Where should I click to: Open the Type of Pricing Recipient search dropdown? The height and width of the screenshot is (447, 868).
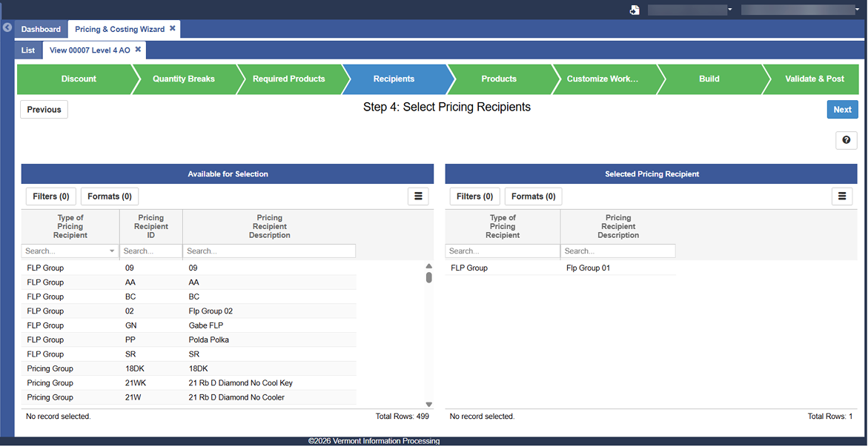111,251
